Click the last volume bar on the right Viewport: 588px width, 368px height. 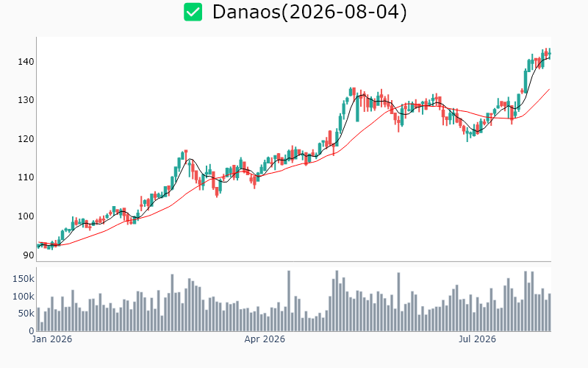550,312
